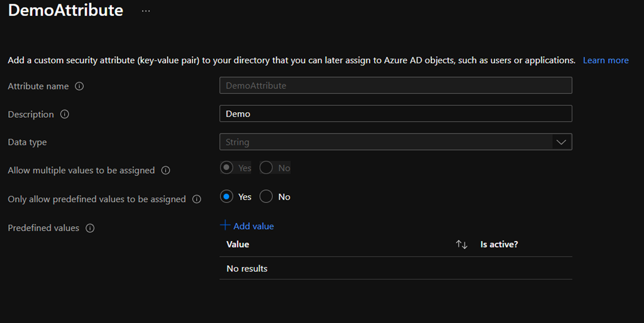
Task: Click the info icon next to Attribute name
Action: point(79,86)
